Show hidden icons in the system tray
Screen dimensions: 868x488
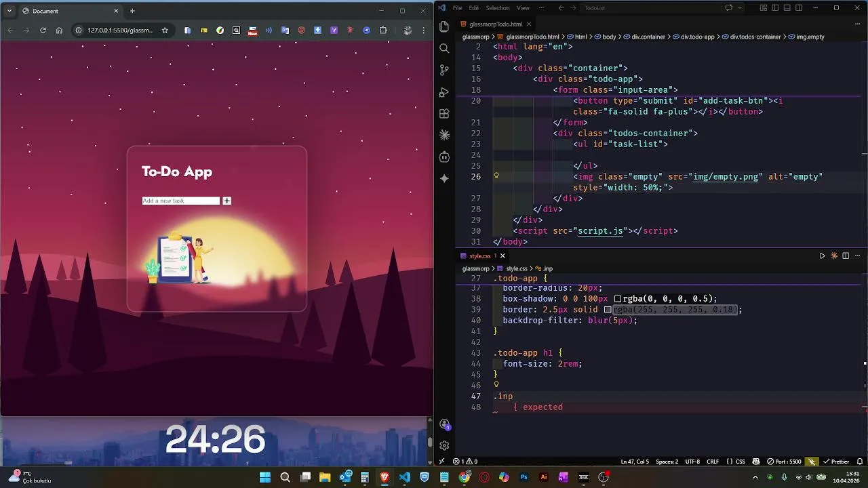(755, 477)
